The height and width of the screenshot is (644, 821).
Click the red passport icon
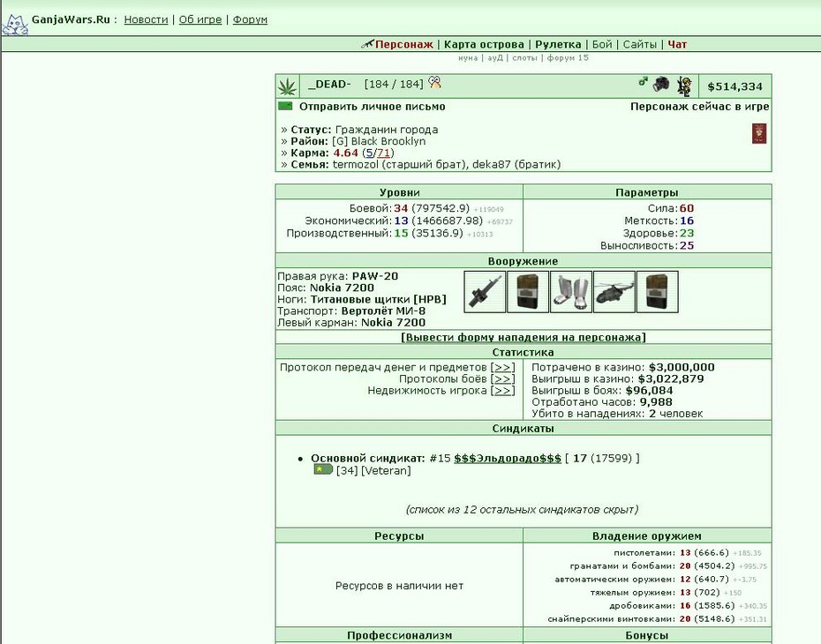click(758, 133)
